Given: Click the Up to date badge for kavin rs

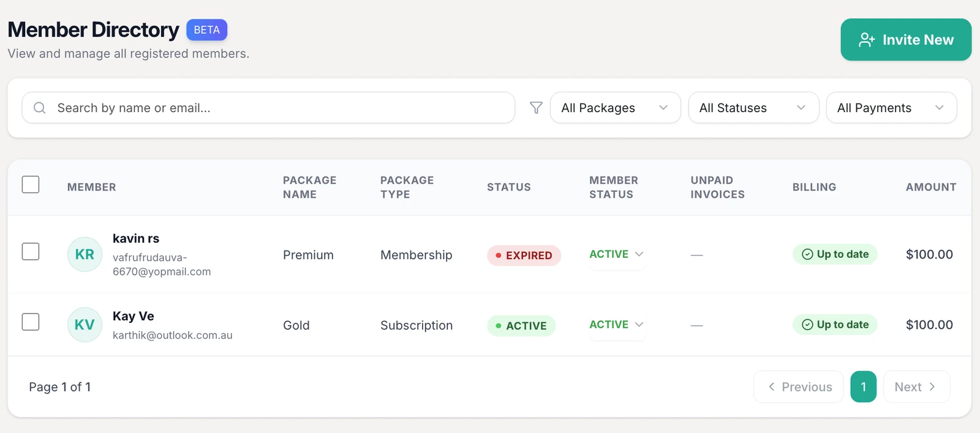Looking at the screenshot, I should [835, 254].
